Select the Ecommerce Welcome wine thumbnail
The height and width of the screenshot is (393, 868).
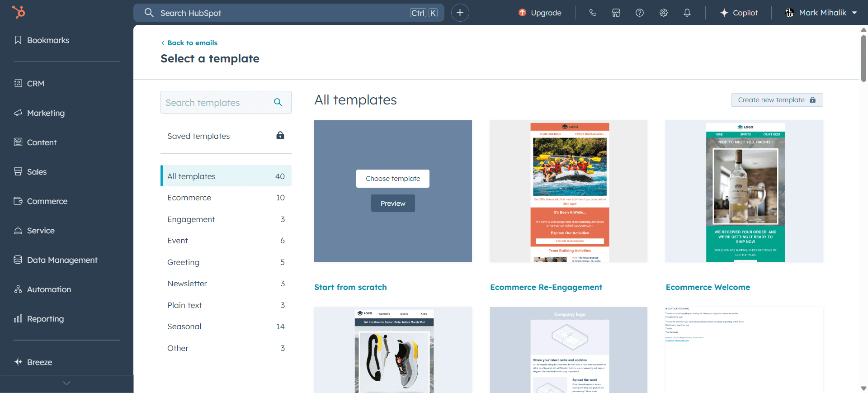click(744, 191)
